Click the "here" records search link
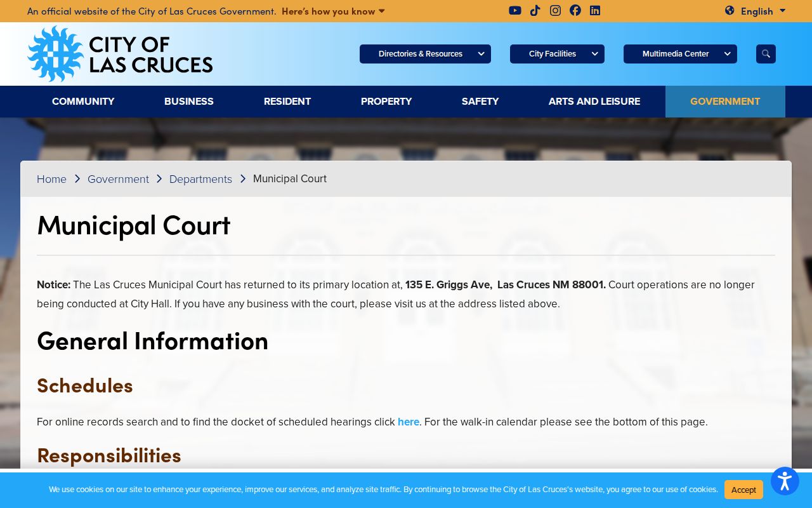This screenshot has width=812, height=508. (x=409, y=422)
